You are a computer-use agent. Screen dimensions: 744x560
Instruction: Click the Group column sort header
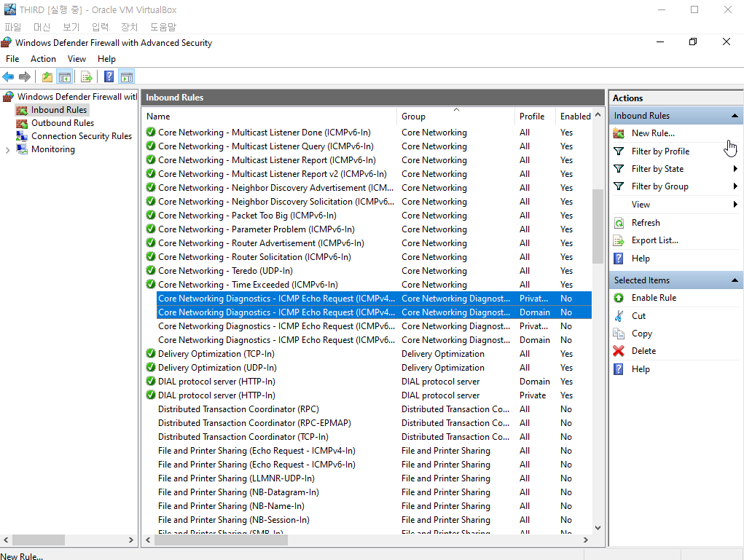coord(455,117)
